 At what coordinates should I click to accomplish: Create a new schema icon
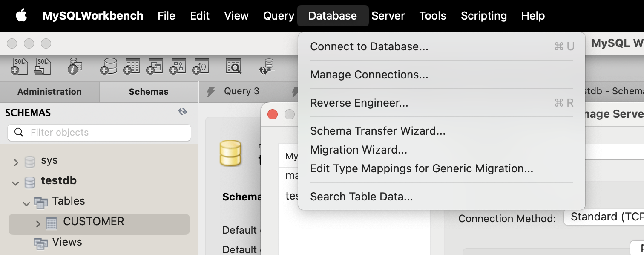point(109,67)
